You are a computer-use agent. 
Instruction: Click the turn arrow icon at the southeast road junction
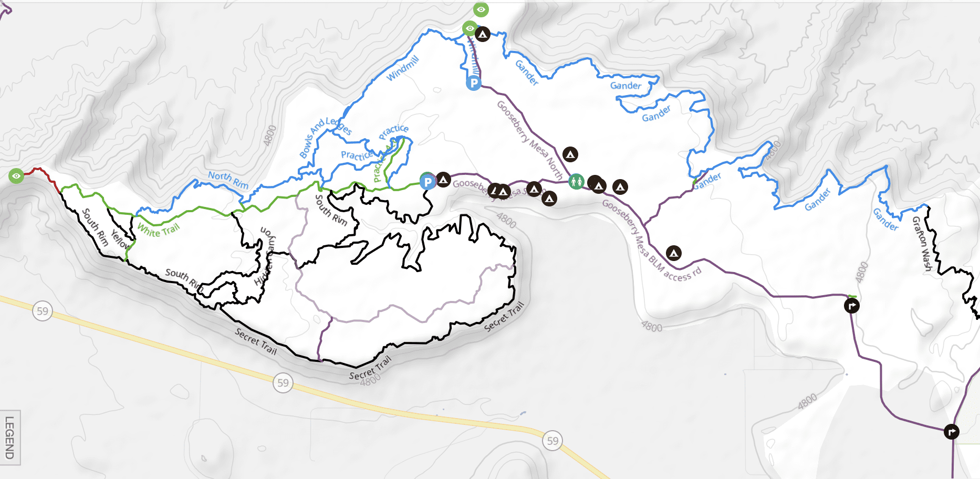(x=952, y=432)
